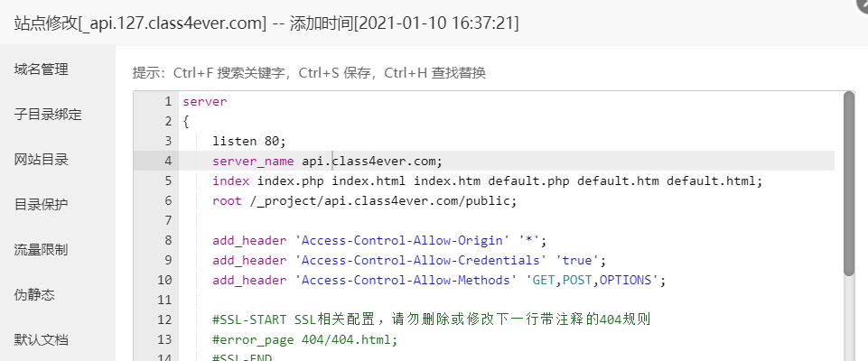Select the 网站目录 menu item

point(41,160)
